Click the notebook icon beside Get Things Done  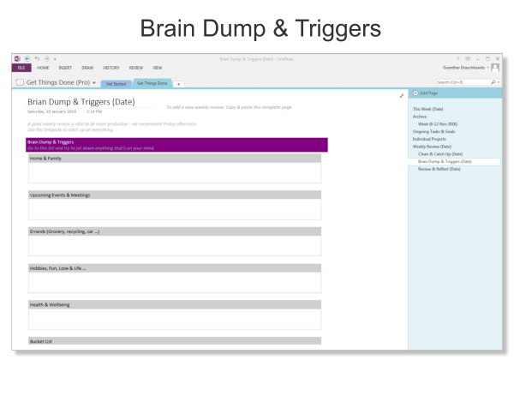[x=19, y=82]
